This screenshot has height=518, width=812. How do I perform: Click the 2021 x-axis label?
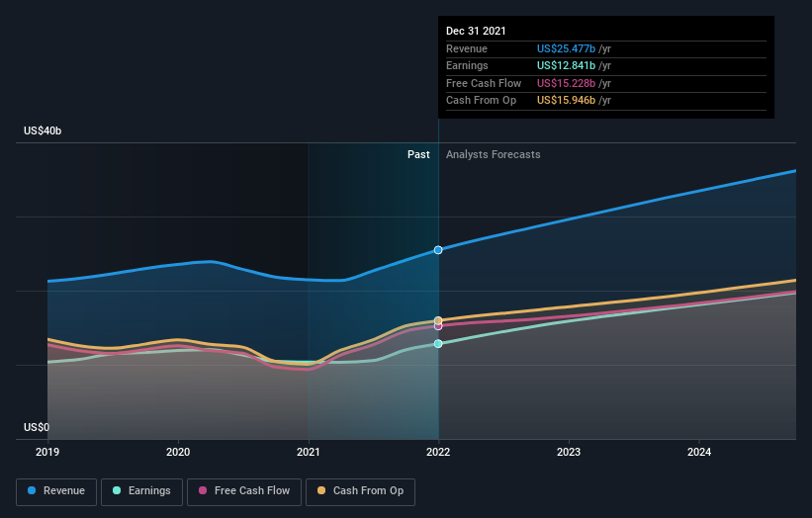coord(309,452)
